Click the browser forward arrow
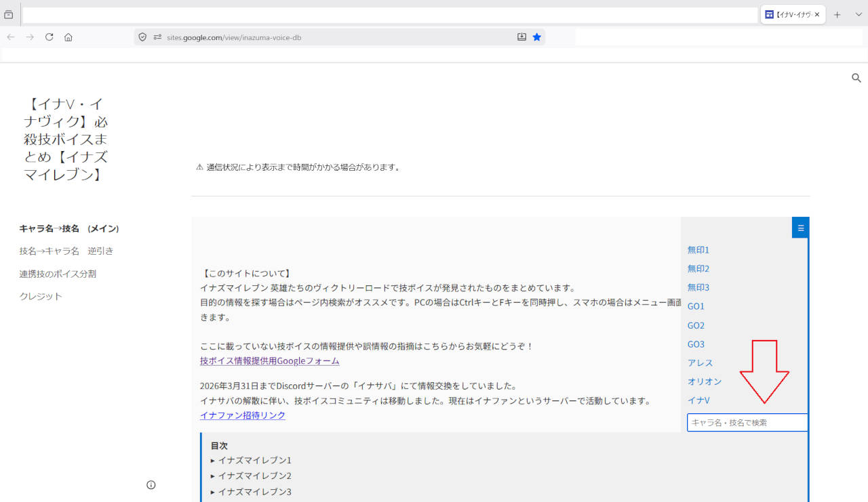868x502 pixels. (x=30, y=37)
